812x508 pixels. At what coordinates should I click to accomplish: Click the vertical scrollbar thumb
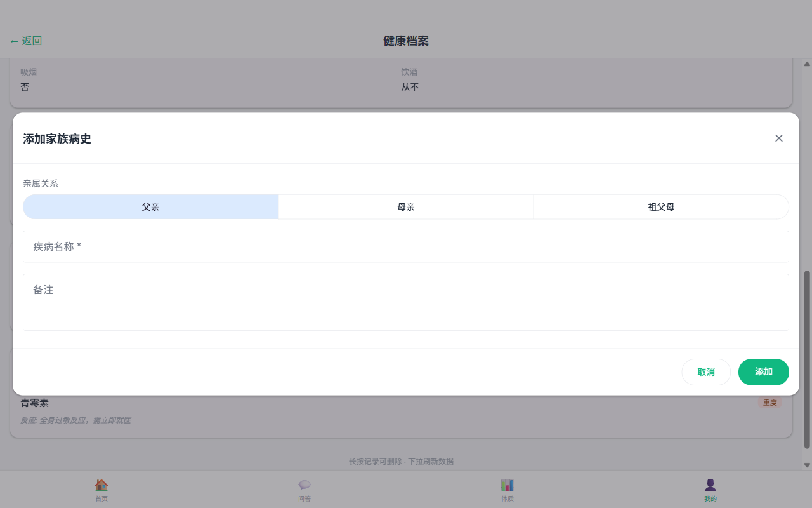pos(807,359)
